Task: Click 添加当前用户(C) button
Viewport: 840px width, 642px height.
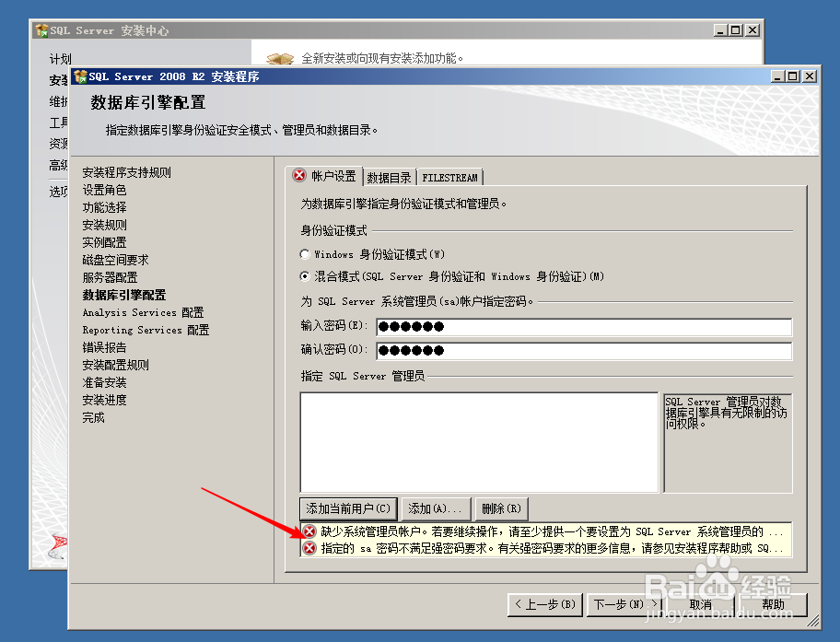Action: [348, 508]
